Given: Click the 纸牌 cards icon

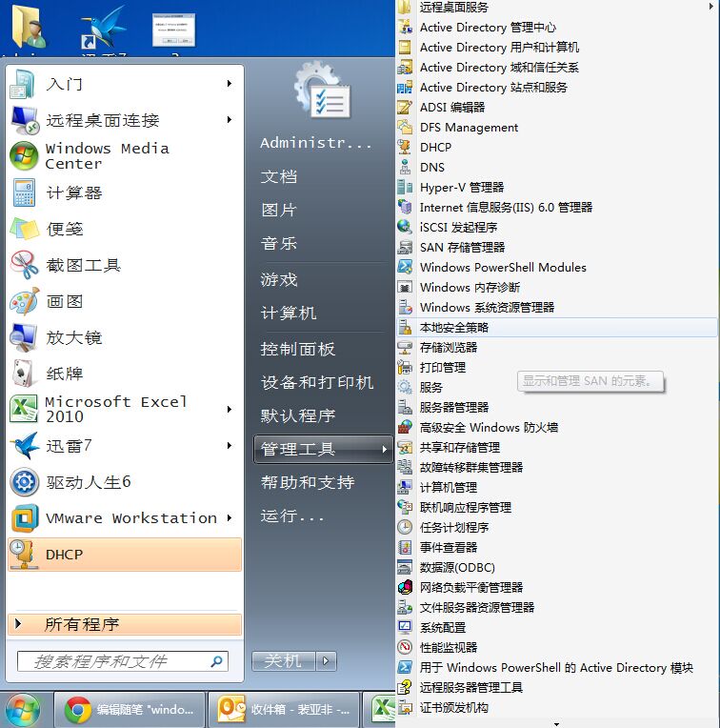Looking at the screenshot, I should coord(24,374).
